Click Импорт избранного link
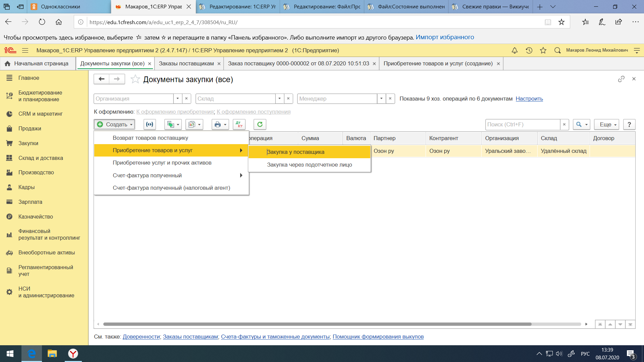Image resolution: width=644 pixels, height=362 pixels. click(x=445, y=37)
